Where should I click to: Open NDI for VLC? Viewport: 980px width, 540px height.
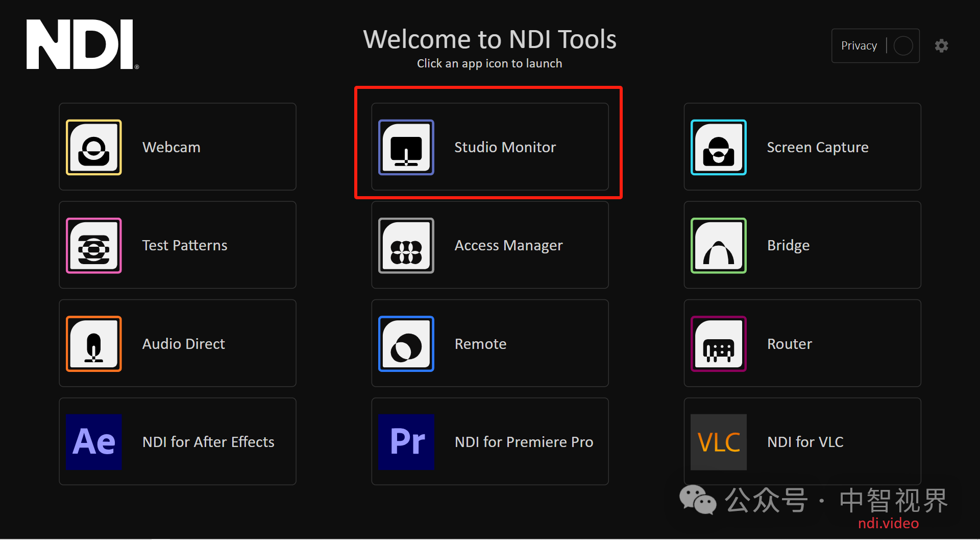tap(801, 441)
